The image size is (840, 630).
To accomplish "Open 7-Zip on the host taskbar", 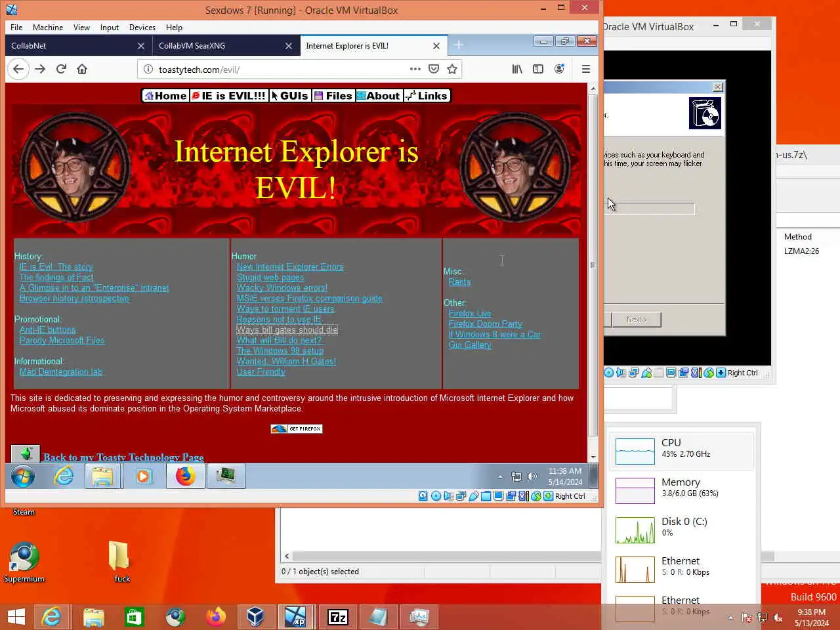I will (337, 617).
